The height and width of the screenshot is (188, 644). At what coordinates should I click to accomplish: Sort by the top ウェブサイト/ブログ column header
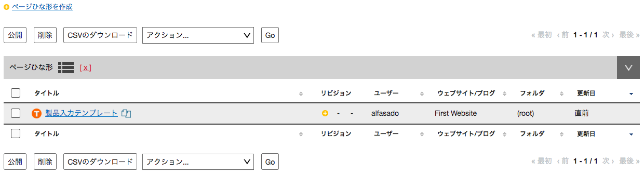[466, 93]
